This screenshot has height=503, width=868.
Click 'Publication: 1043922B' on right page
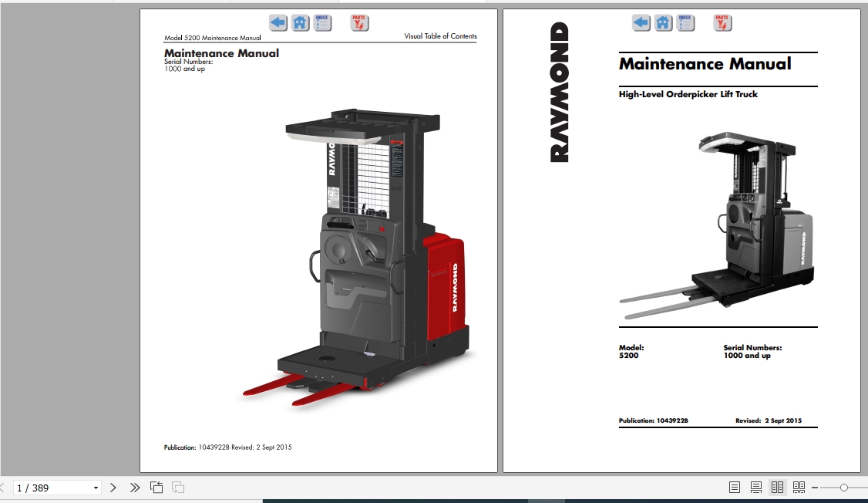pos(653,420)
